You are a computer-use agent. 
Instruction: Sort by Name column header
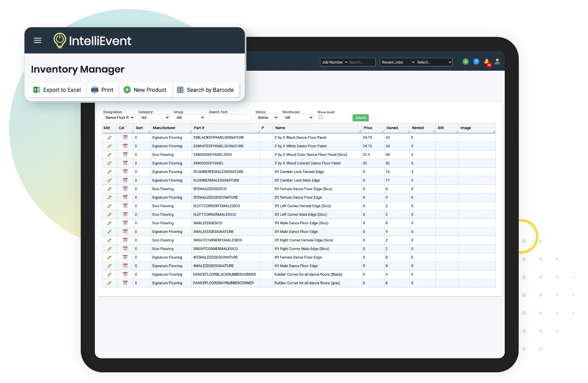317,128
